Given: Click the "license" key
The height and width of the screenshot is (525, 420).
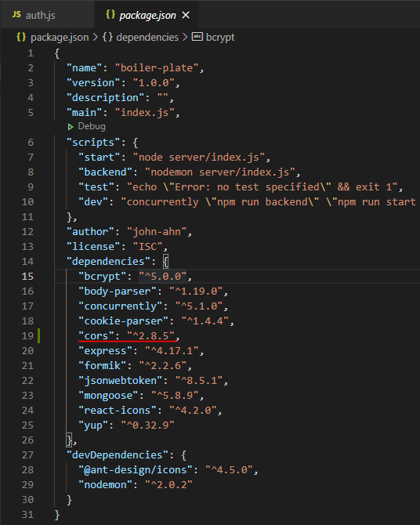Looking at the screenshot, I should pyautogui.click(x=93, y=246).
